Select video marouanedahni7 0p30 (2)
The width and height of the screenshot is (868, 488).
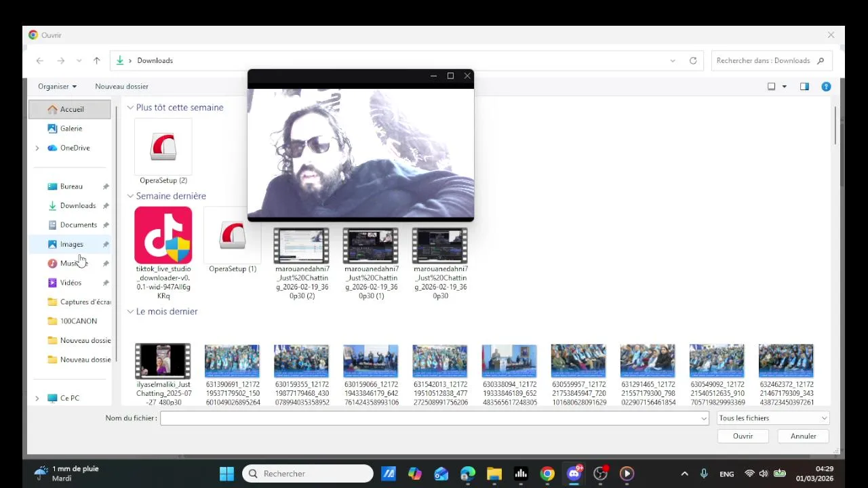302,263
